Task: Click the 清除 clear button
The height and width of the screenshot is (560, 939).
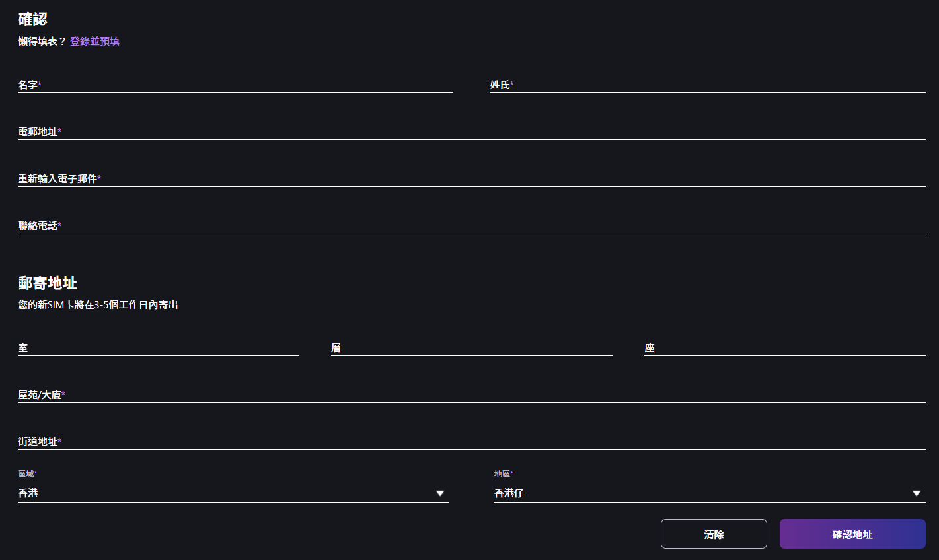Action: [714, 534]
